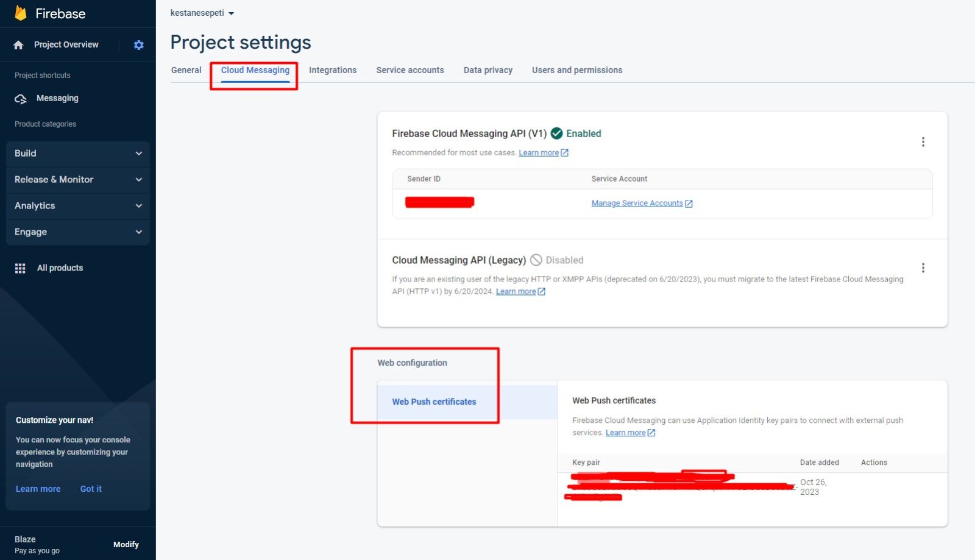975x560 pixels.
Task: Click the All products grid icon
Action: (x=20, y=268)
